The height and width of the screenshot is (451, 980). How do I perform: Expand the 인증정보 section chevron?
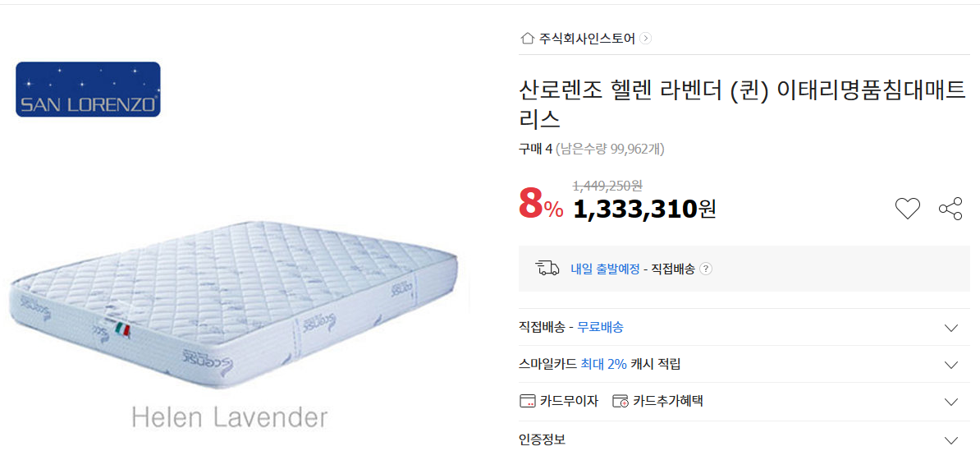tap(951, 440)
